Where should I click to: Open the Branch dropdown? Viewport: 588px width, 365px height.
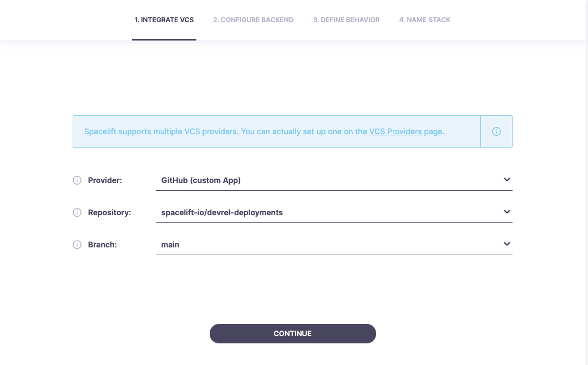pyautogui.click(x=333, y=244)
